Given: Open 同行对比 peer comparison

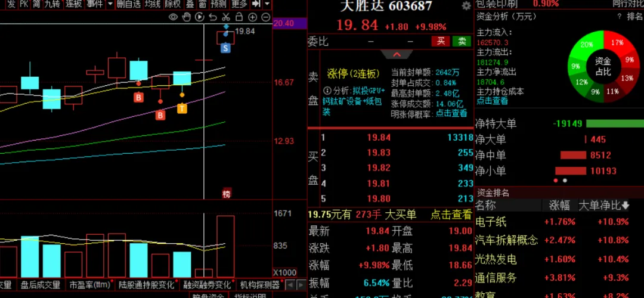Looking at the screenshot, I should [628, 4].
